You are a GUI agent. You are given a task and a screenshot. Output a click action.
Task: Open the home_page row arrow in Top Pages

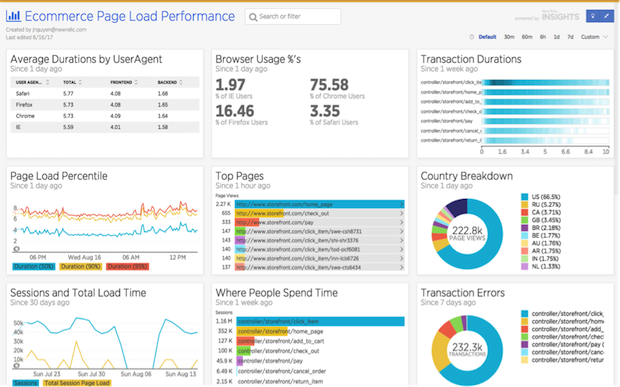[x=401, y=204]
